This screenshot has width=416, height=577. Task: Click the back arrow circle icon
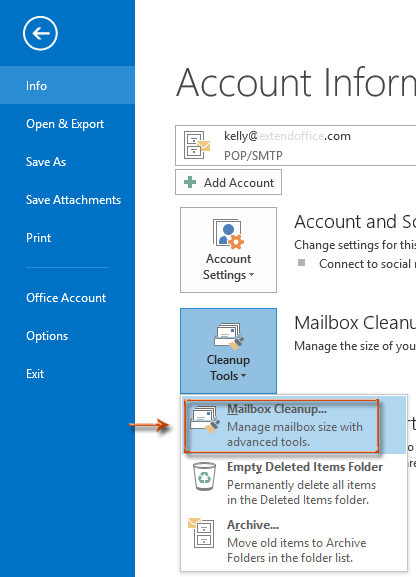(x=40, y=33)
